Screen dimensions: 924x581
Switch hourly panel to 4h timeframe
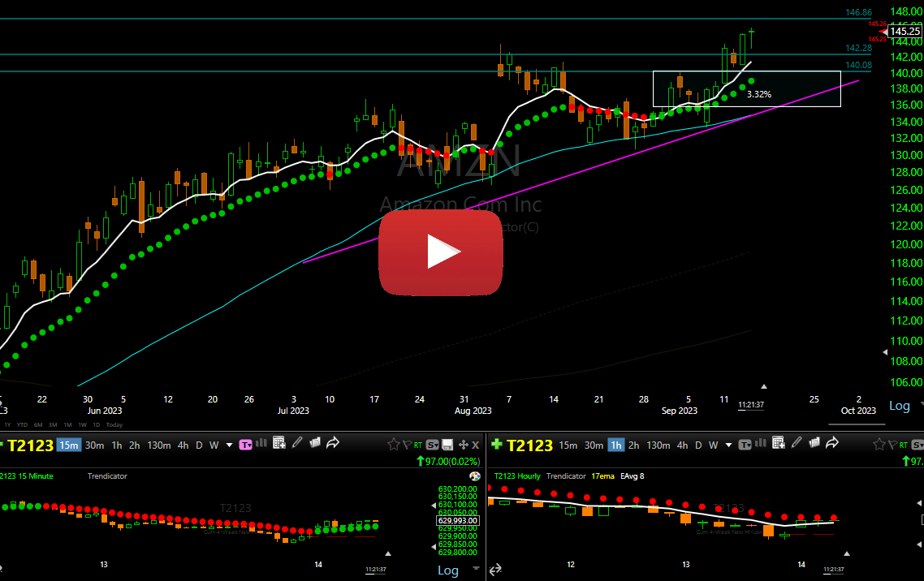[x=682, y=445]
